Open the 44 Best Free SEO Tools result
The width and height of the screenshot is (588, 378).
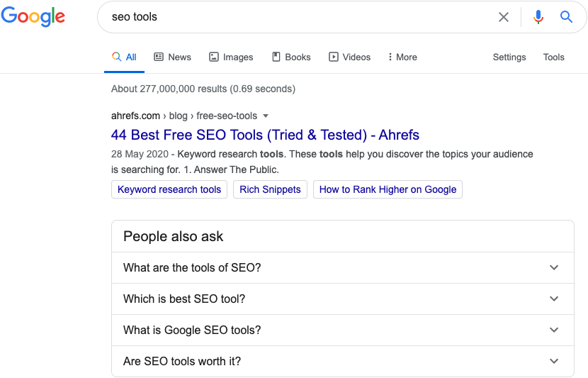pyautogui.click(x=265, y=135)
